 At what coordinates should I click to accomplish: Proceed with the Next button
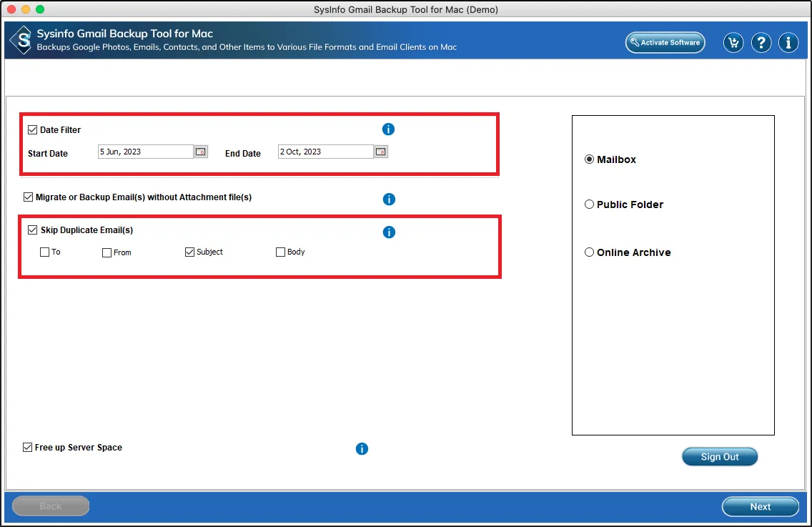coord(761,507)
